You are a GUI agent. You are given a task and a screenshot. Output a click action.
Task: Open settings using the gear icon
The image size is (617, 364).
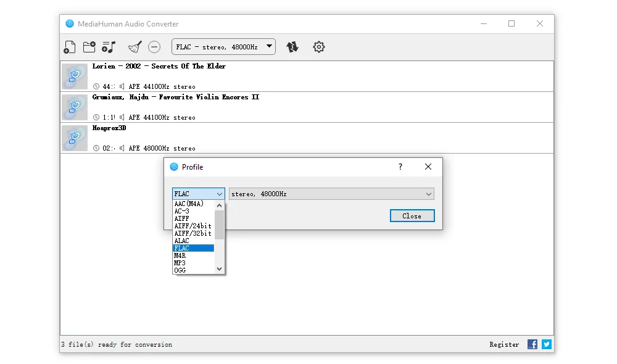click(318, 47)
